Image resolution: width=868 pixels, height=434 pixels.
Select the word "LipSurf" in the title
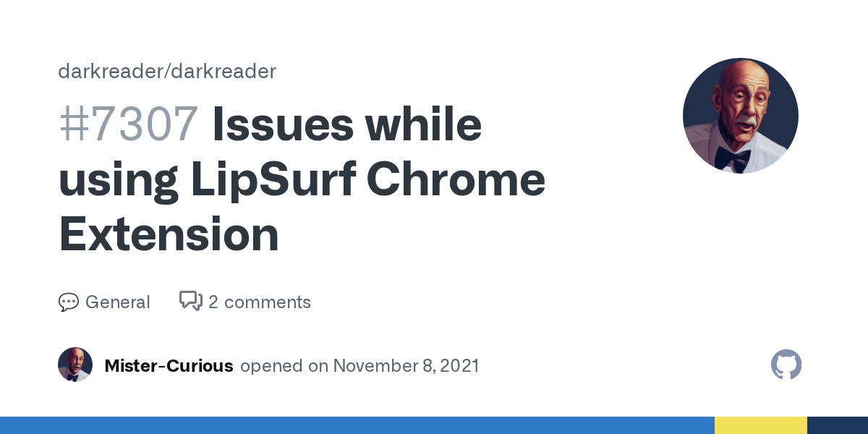coord(273,179)
